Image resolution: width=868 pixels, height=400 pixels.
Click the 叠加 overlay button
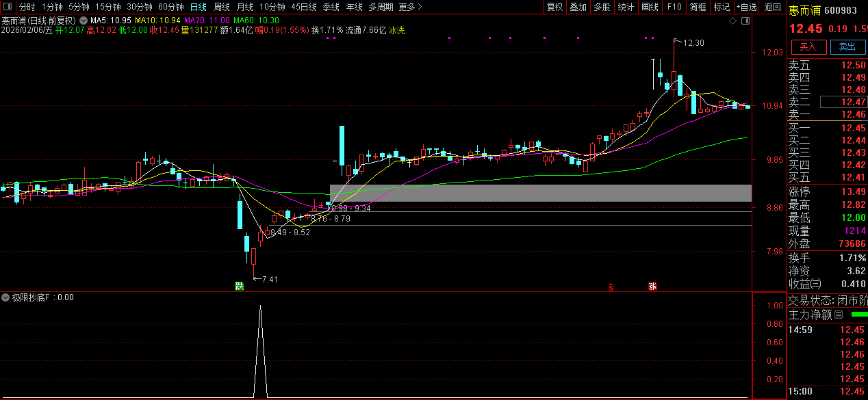tap(578, 7)
